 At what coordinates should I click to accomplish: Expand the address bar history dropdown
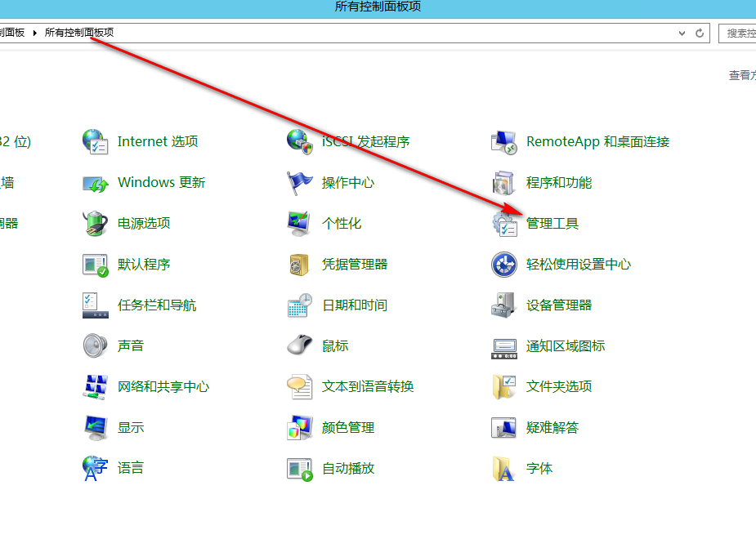click(682, 33)
